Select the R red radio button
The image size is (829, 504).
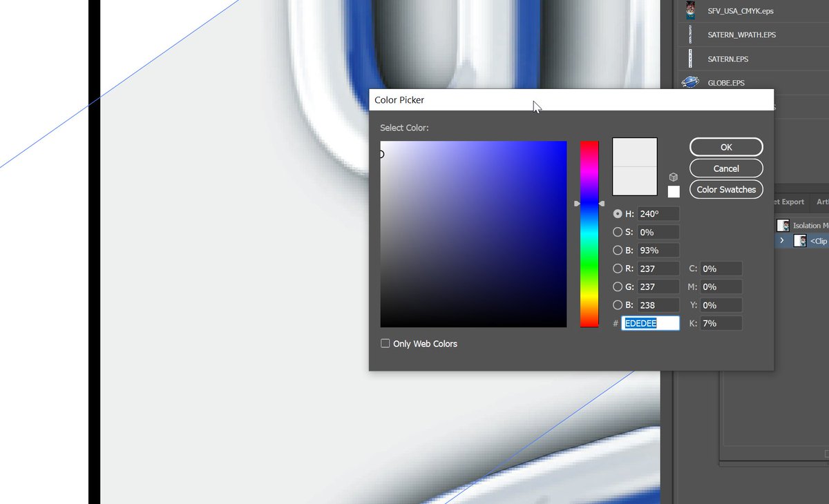coord(618,269)
